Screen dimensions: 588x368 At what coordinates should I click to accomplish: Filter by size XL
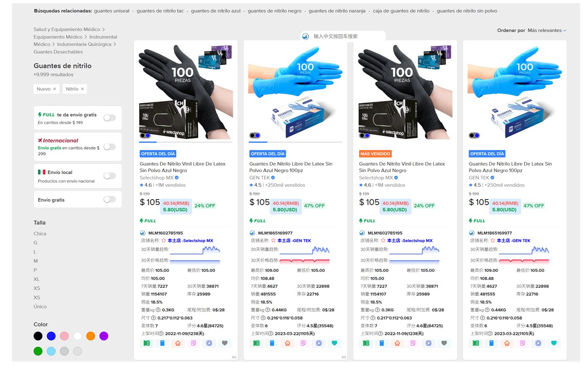[37, 279]
